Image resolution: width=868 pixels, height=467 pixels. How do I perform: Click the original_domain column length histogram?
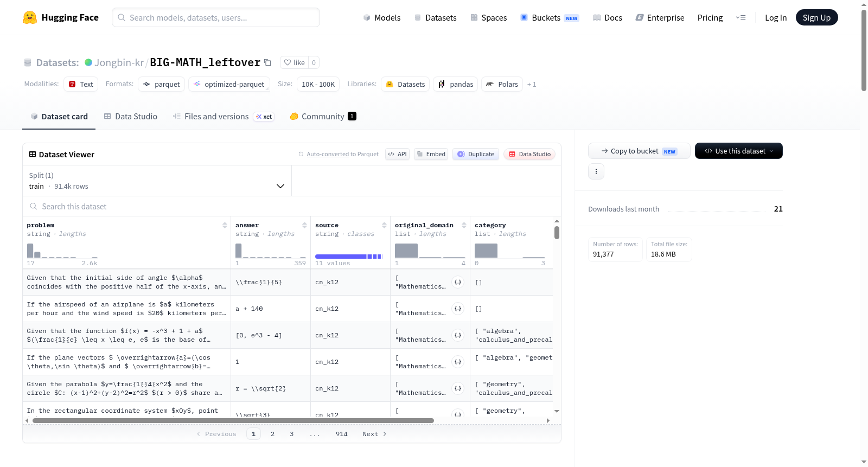click(430, 250)
